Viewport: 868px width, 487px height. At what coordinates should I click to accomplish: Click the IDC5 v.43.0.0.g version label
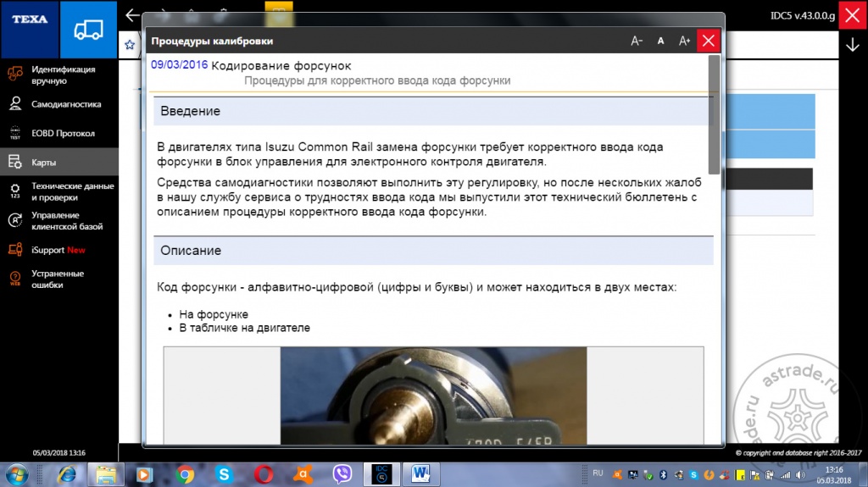click(803, 15)
